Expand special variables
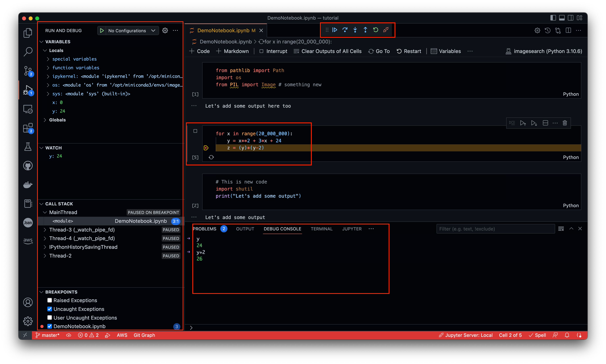Viewport: 606px width, 364px height. click(48, 59)
